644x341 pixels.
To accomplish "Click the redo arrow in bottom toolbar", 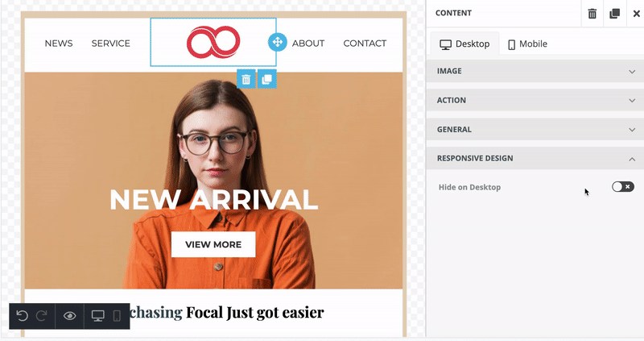I will (42, 316).
